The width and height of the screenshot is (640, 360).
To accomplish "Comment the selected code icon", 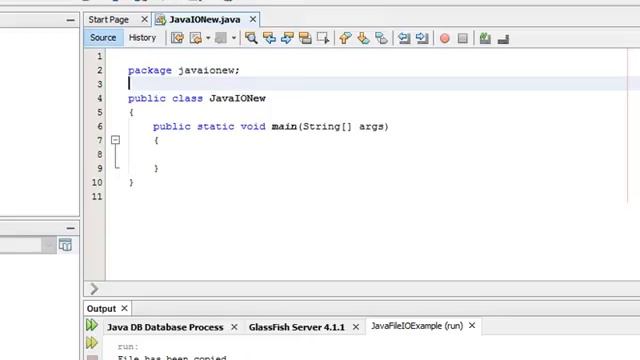I will (485, 38).
